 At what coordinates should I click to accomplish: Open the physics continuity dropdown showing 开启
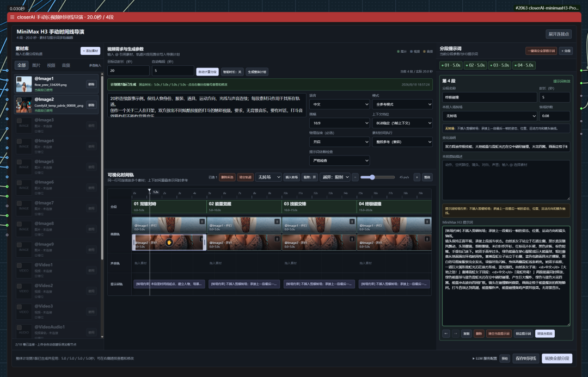click(339, 141)
